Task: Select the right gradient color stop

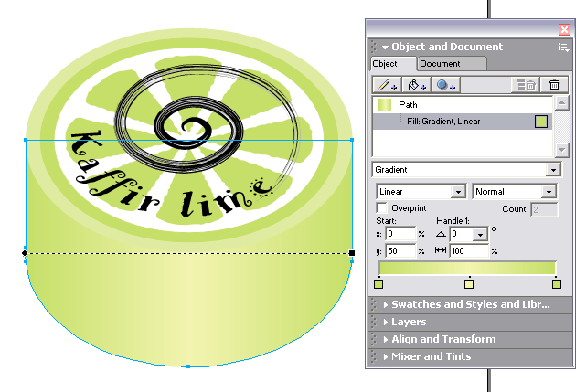Action: [x=557, y=284]
